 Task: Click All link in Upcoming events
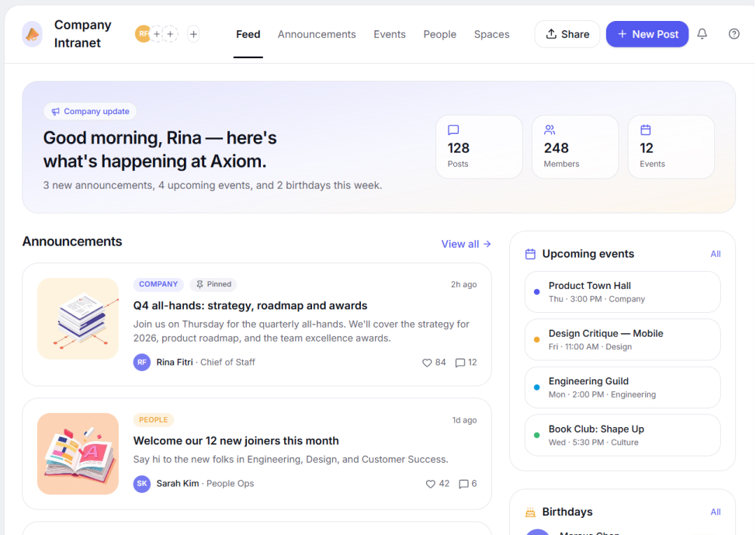[716, 254]
